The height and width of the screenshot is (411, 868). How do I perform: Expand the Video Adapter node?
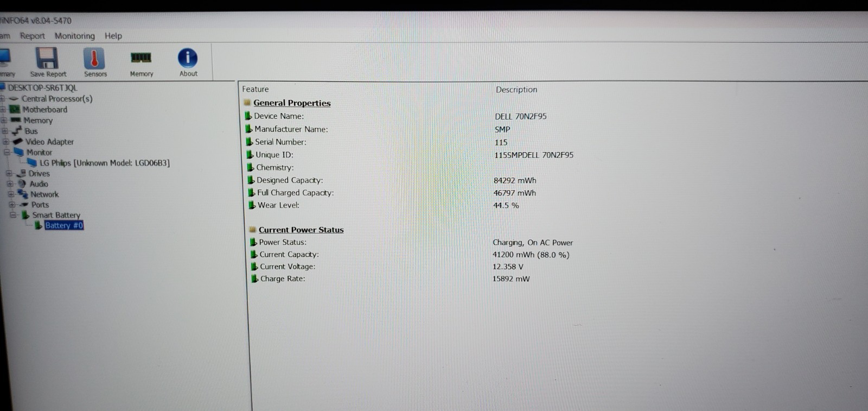click(x=6, y=142)
